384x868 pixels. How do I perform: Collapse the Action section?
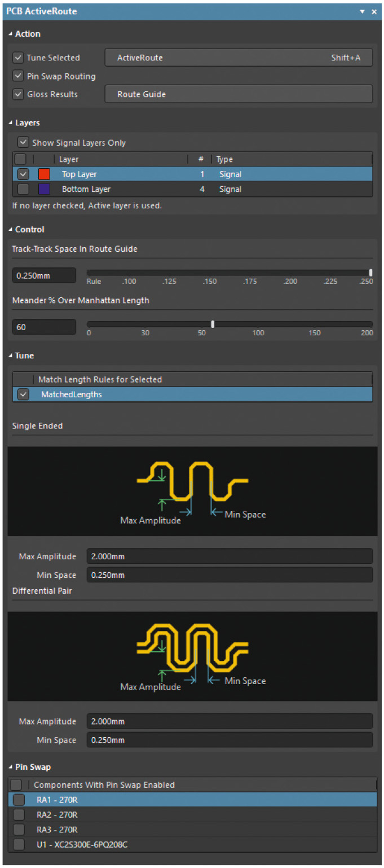click(x=11, y=34)
